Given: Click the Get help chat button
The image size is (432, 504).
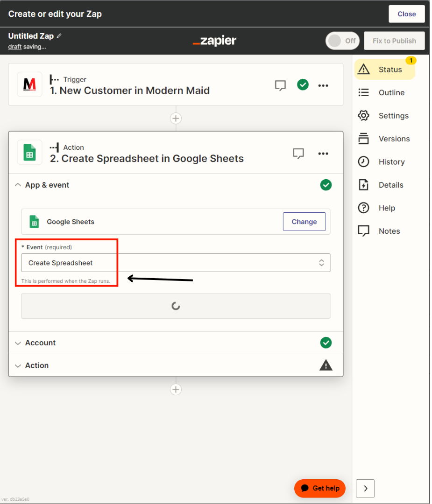Looking at the screenshot, I should tap(320, 488).
